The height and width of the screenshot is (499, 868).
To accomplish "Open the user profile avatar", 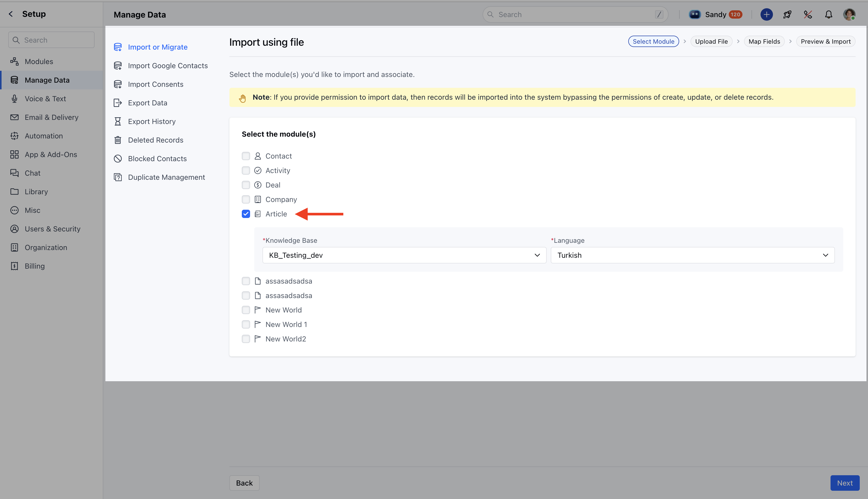I will pyautogui.click(x=849, y=14).
